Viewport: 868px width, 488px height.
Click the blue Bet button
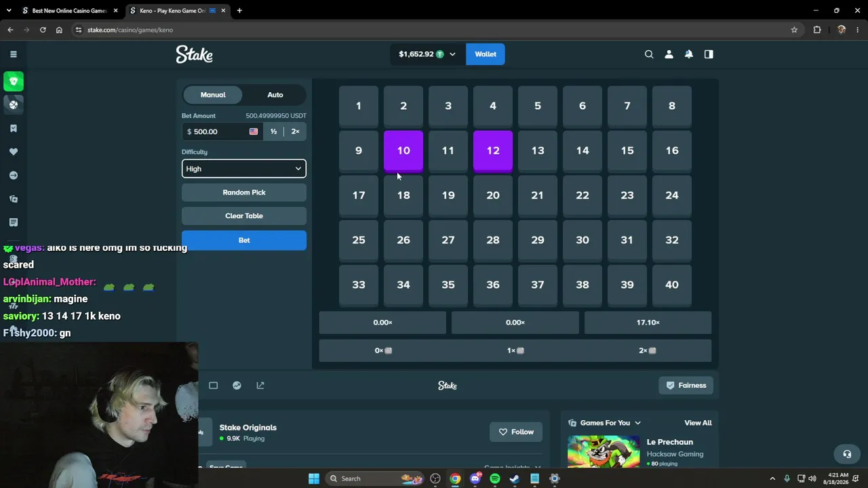tap(244, 241)
